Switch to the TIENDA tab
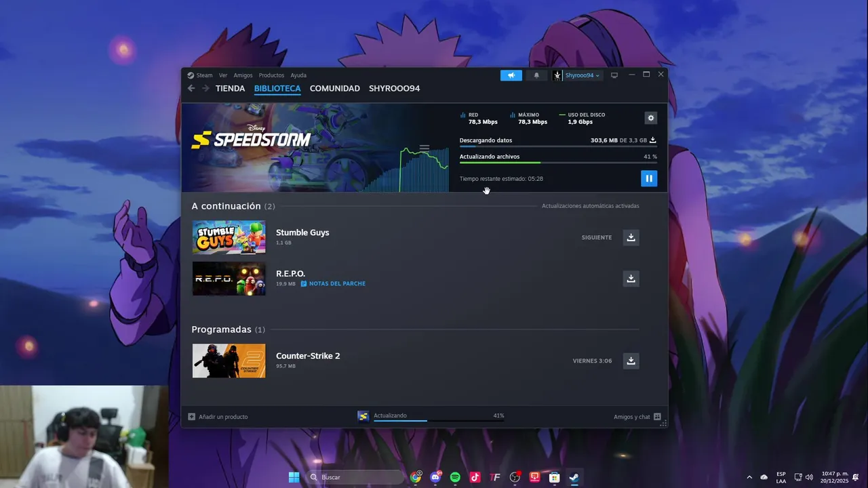The width and height of the screenshot is (868, 488). coord(230,88)
